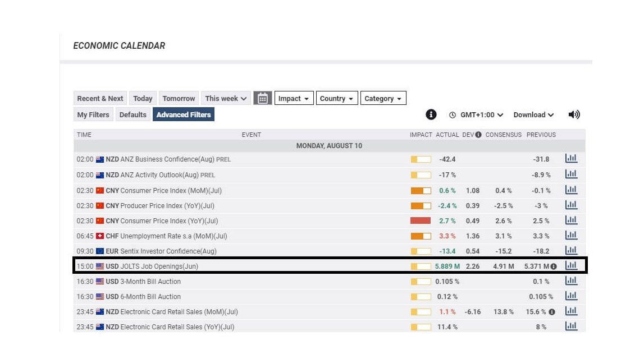Expand the Download menu
Image resolution: width=644 pixels, height=363 pixels.
tap(533, 115)
